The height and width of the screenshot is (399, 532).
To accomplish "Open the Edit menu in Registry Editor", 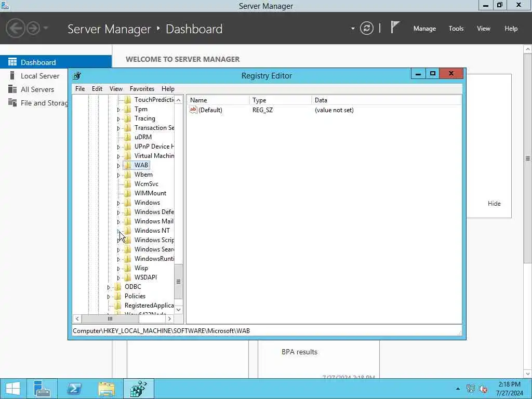I will 97,88.
